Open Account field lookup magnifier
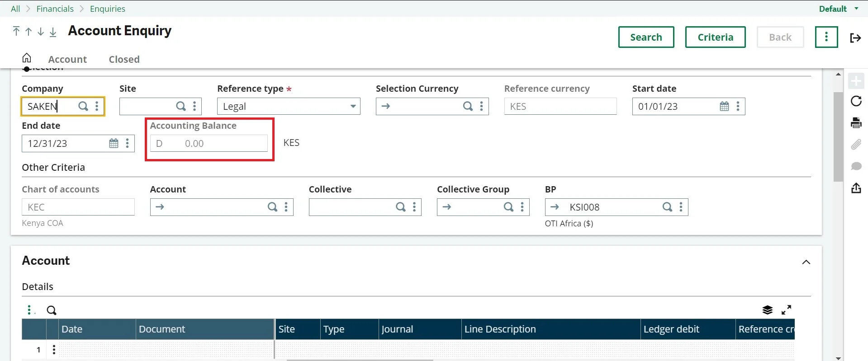This screenshot has height=361, width=868. pyautogui.click(x=273, y=207)
